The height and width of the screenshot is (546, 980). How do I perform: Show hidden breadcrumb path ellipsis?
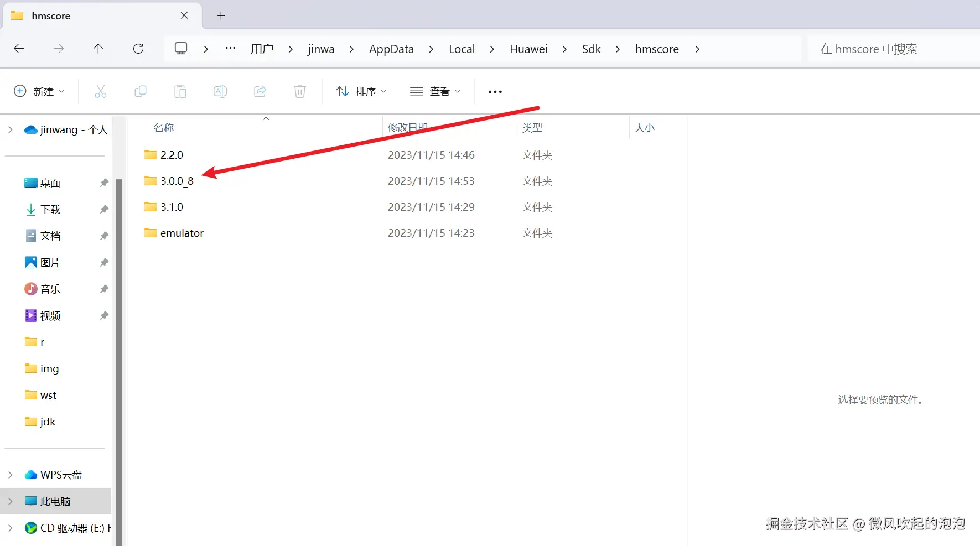pos(231,49)
